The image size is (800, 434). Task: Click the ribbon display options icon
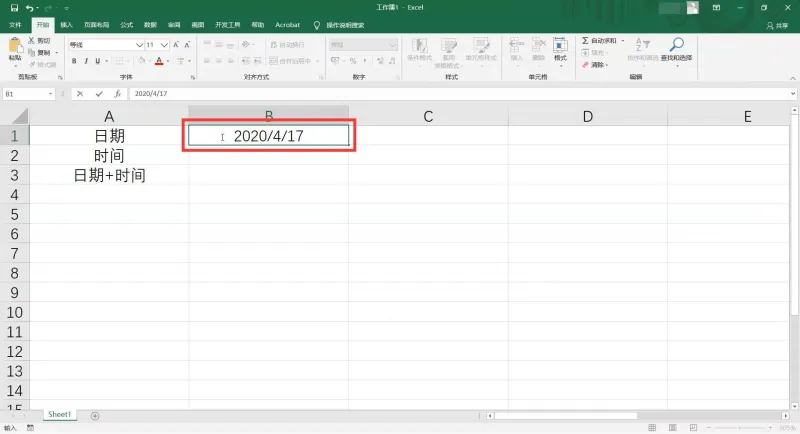pyautogui.click(x=716, y=8)
